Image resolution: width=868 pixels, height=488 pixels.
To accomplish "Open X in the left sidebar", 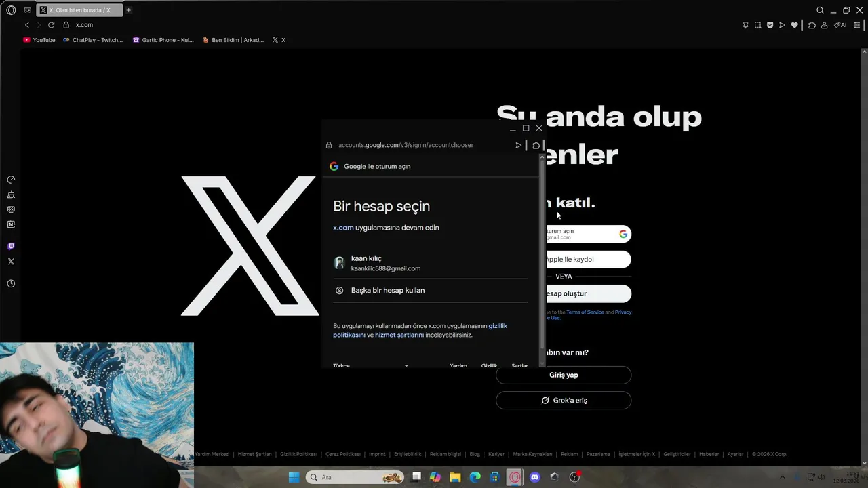I will click(x=11, y=262).
